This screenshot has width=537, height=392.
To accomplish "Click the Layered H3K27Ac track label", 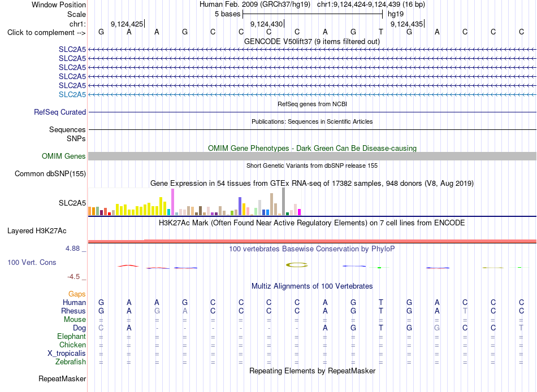I will 37,231.
